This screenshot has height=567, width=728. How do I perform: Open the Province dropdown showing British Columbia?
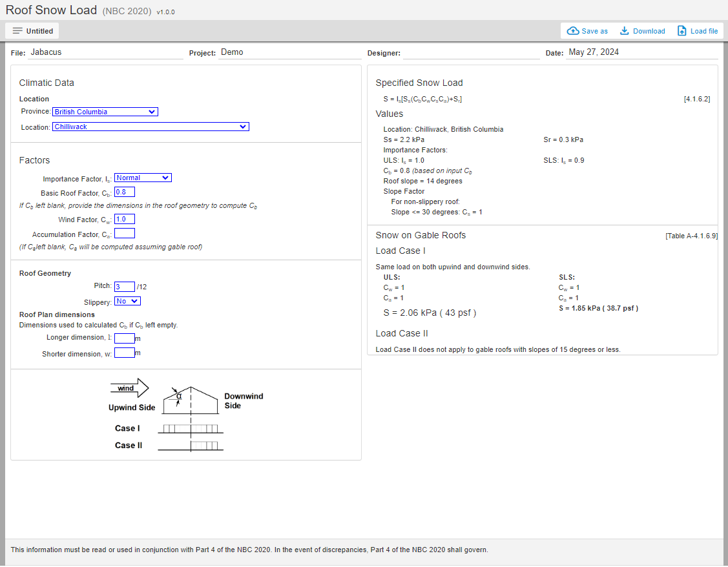[105, 112]
